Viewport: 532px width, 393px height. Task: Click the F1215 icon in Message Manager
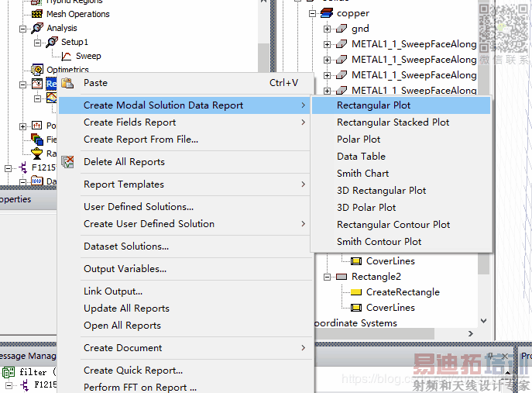(x=25, y=384)
